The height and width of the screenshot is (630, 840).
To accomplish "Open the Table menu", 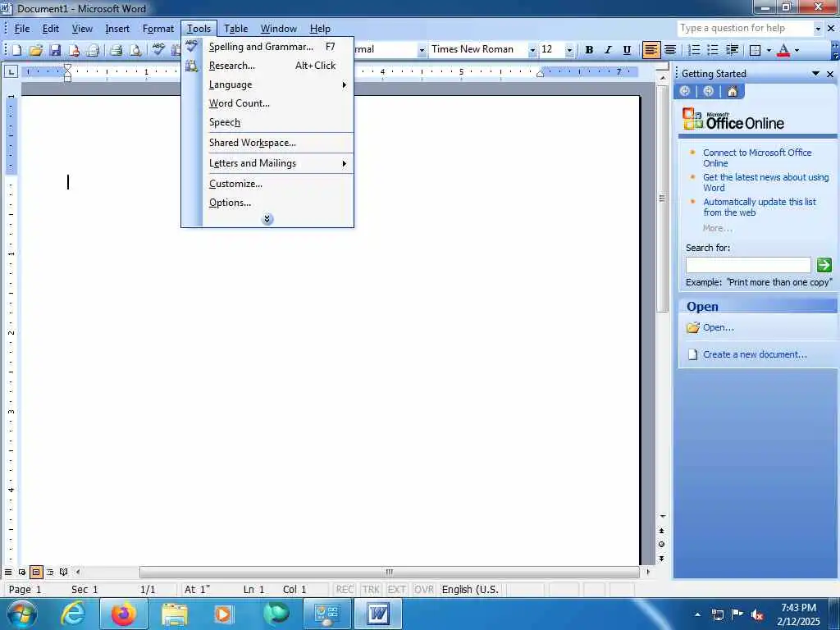I will tap(235, 29).
